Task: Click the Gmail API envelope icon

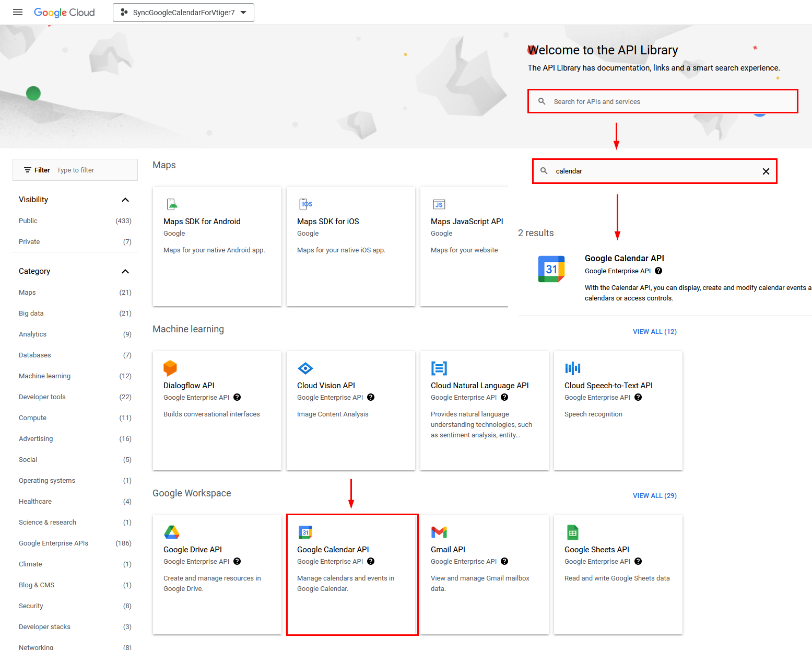Action: 439,532
